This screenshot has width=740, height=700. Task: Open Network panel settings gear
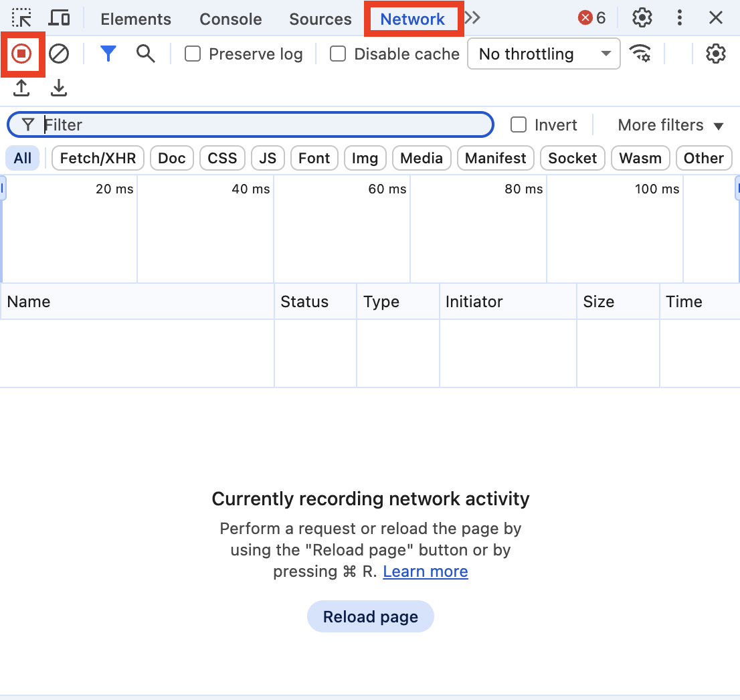pos(715,54)
